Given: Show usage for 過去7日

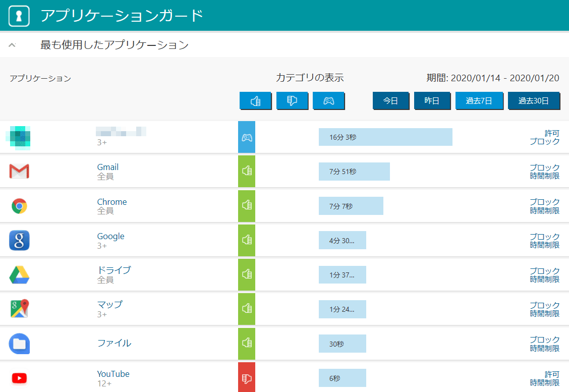Looking at the screenshot, I should (479, 101).
